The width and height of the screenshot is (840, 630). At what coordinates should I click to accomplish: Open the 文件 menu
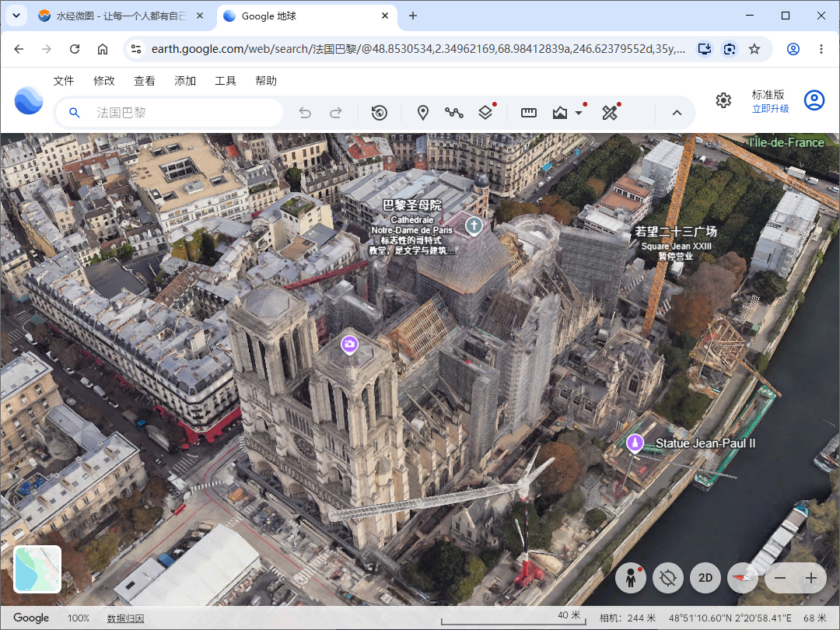click(x=63, y=81)
